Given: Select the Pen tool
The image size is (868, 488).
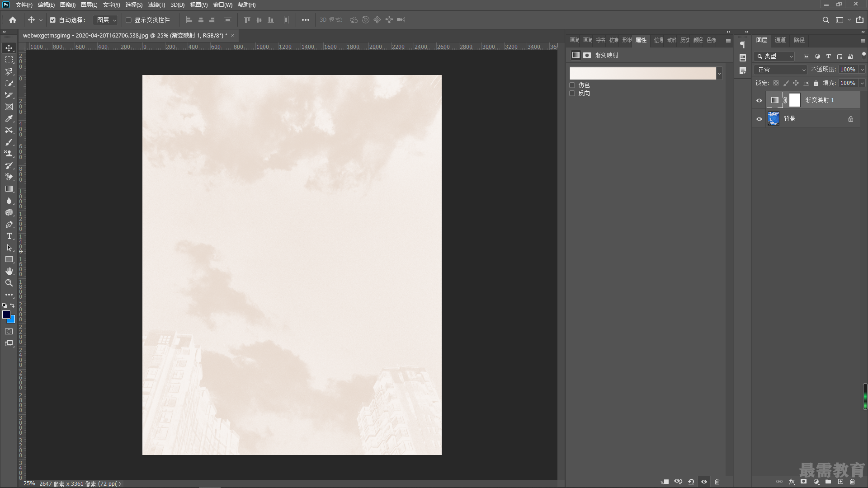Looking at the screenshot, I should (x=9, y=224).
